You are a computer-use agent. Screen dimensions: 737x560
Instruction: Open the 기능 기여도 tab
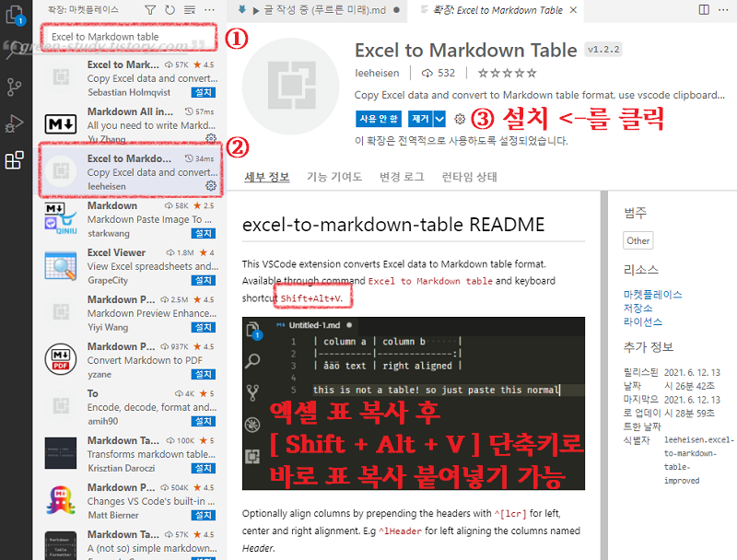(334, 177)
